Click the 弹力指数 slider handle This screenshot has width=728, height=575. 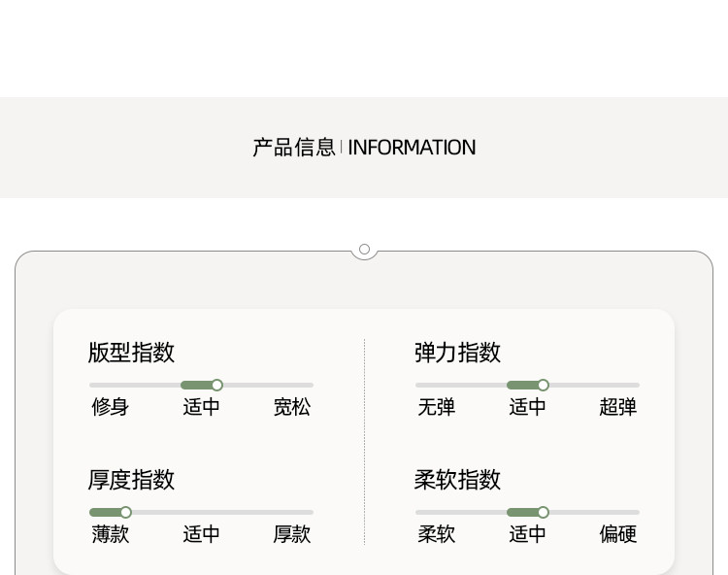[x=543, y=386]
